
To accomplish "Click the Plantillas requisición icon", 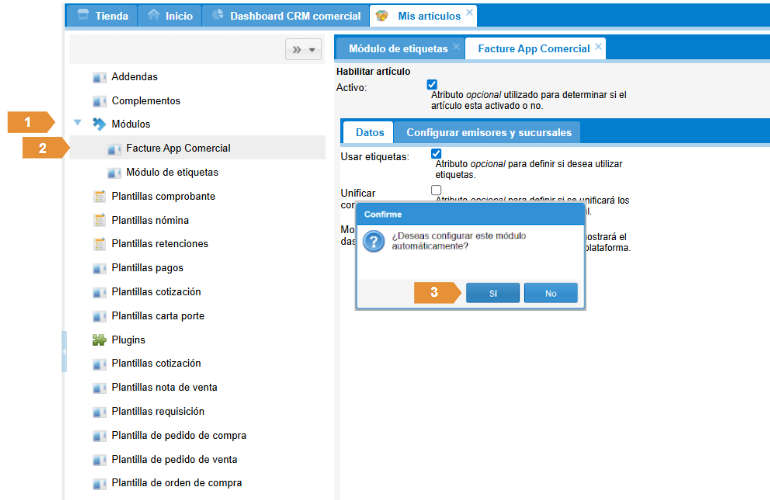I will tap(99, 412).
